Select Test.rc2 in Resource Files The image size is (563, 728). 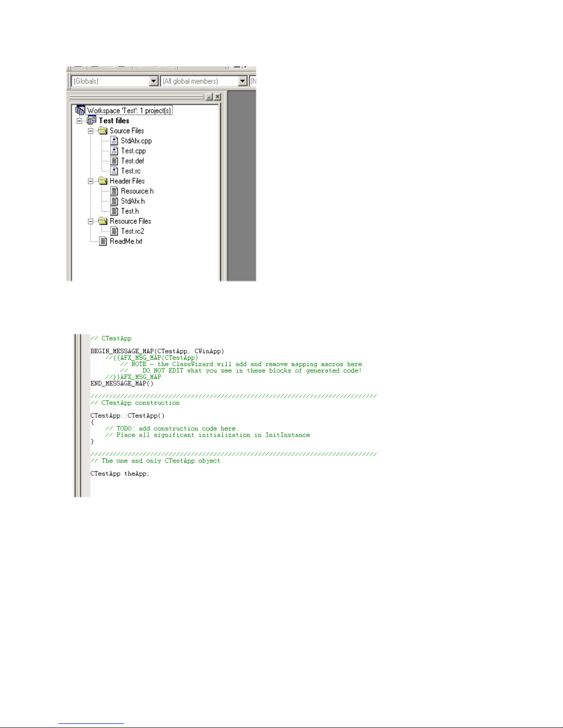[132, 231]
